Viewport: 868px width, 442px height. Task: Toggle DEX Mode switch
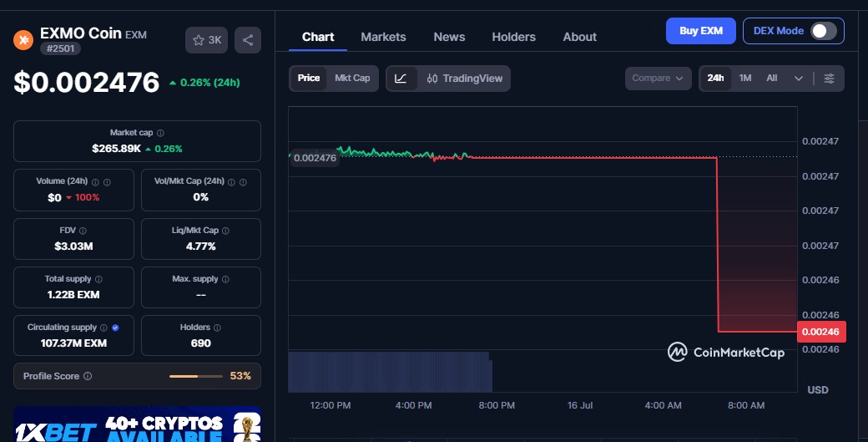pos(823,31)
